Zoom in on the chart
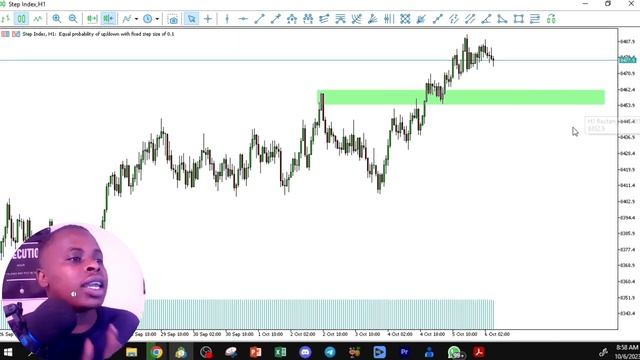 [x=56, y=19]
